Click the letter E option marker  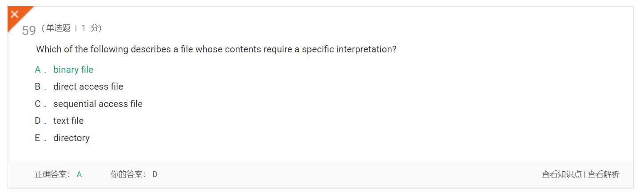coord(38,138)
